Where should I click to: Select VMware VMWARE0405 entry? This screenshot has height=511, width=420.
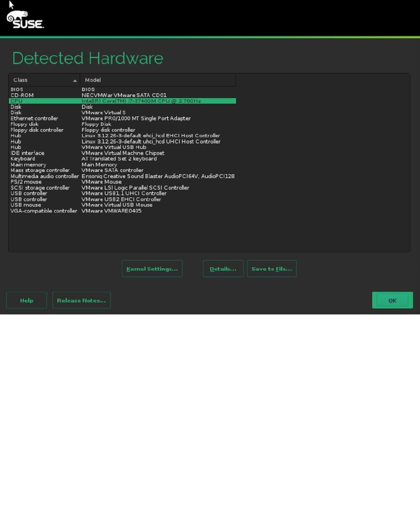111,211
